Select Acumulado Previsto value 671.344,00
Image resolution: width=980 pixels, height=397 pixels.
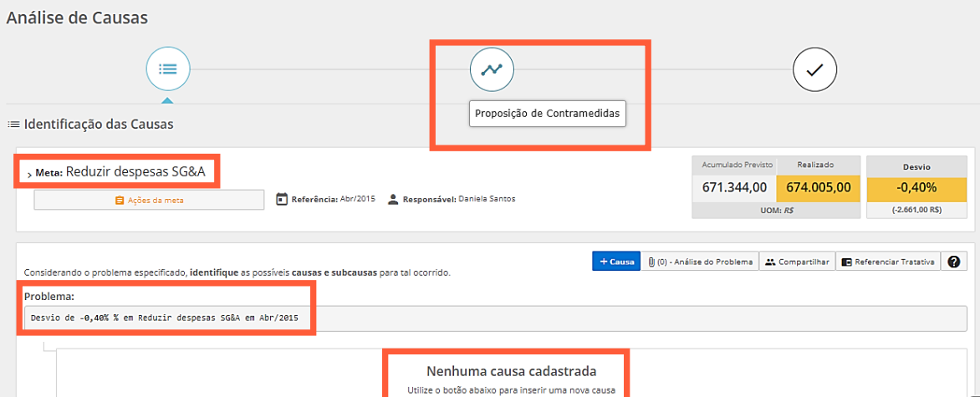pos(734,187)
